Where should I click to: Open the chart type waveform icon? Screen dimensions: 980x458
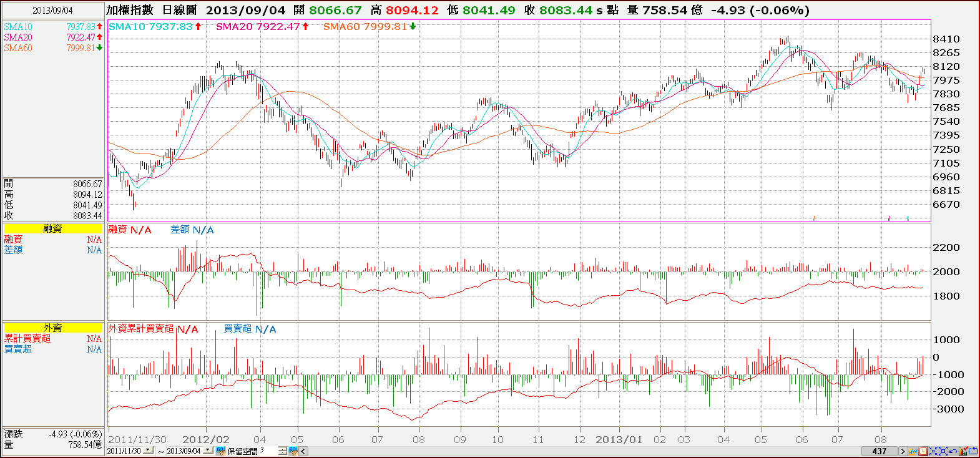[x=913, y=451]
